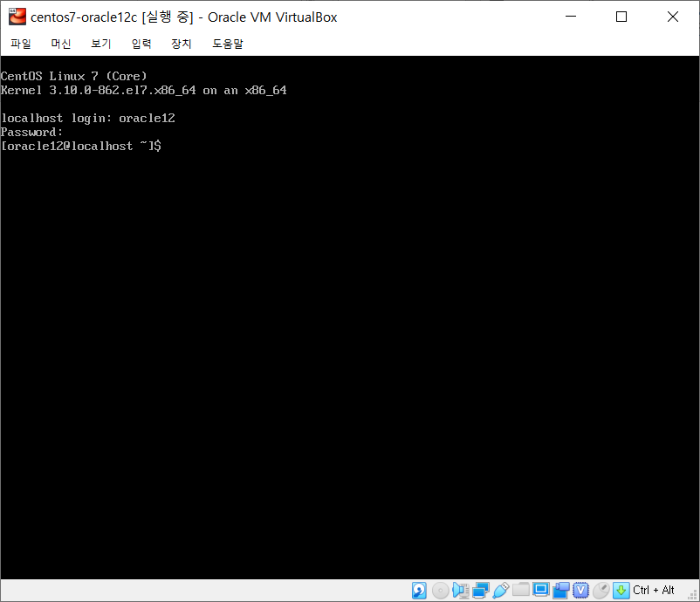Open the 입력 menu
Viewport: 700px width, 602px height.
(x=141, y=44)
